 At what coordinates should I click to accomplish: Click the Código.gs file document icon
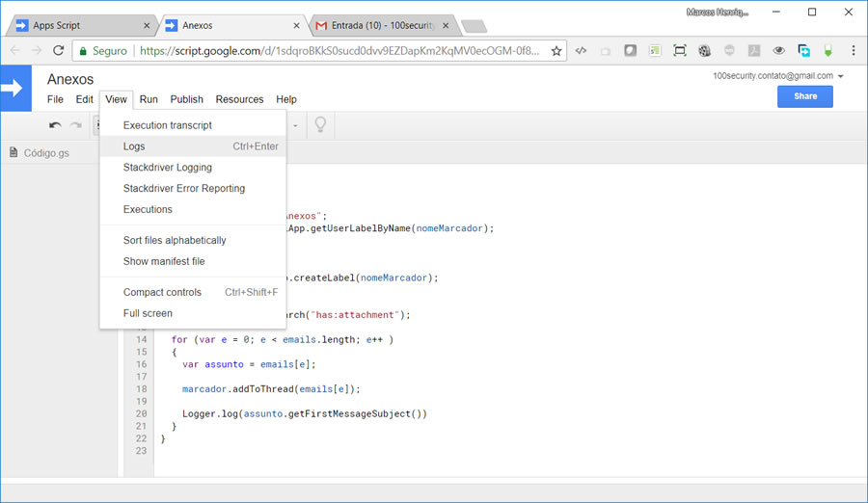coord(14,152)
